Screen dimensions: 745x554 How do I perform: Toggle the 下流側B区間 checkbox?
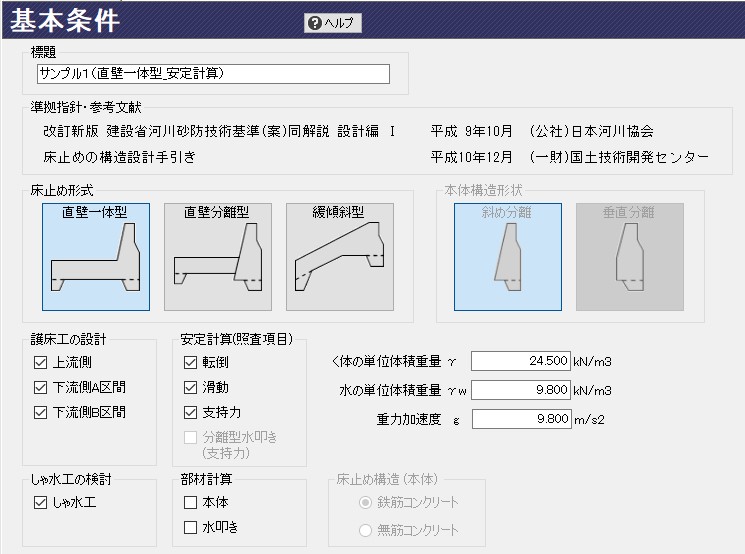[x=41, y=412]
